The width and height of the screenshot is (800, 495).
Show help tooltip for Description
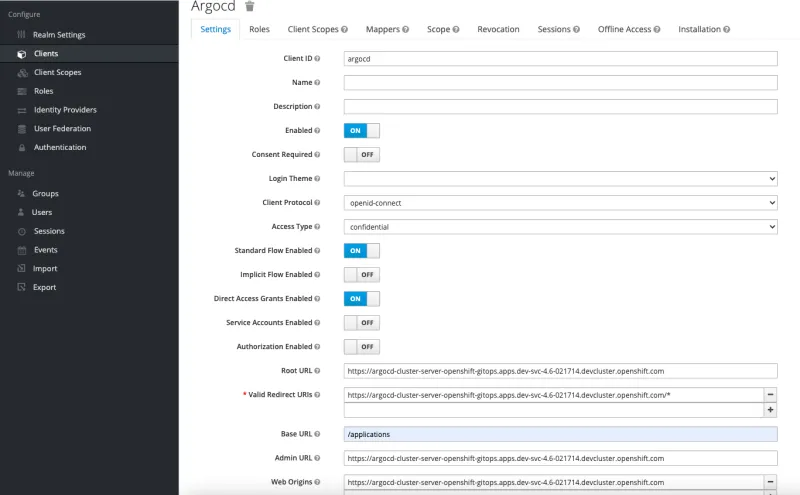pyautogui.click(x=317, y=107)
